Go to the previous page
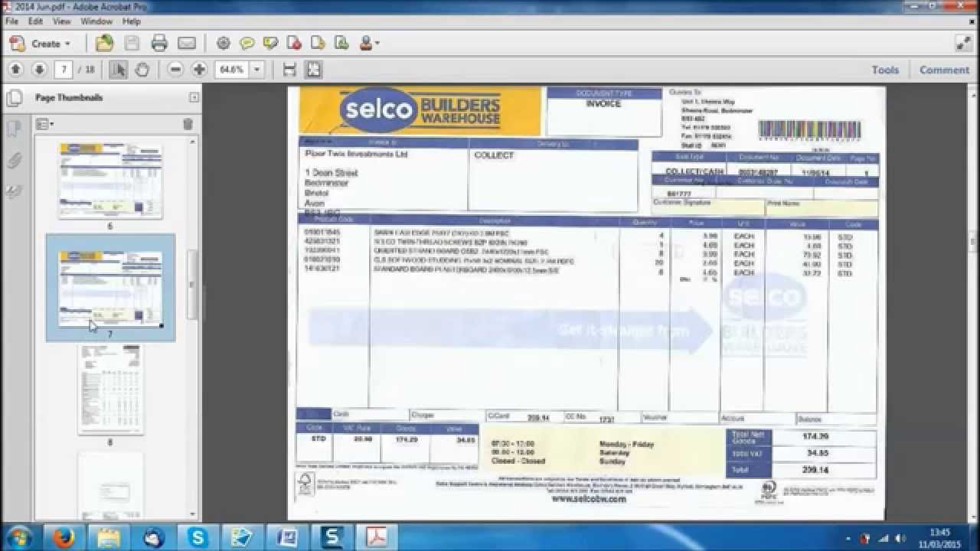The height and width of the screenshot is (551, 980). pyautogui.click(x=15, y=70)
